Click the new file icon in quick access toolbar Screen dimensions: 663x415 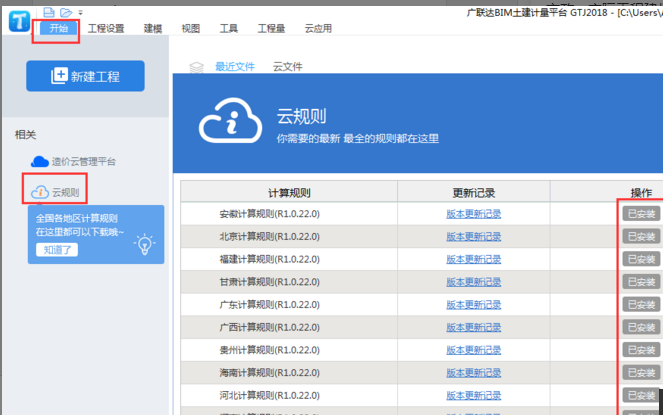pyautogui.click(x=49, y=12)
